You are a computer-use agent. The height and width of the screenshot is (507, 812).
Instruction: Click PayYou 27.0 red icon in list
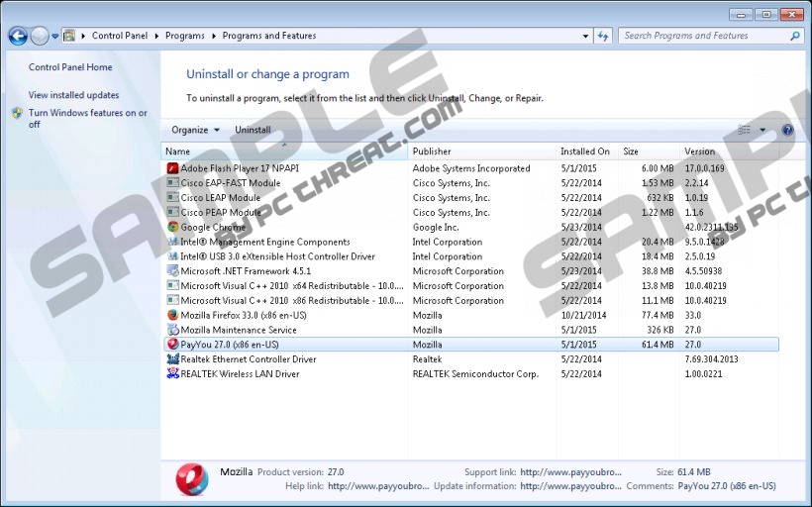172,345
